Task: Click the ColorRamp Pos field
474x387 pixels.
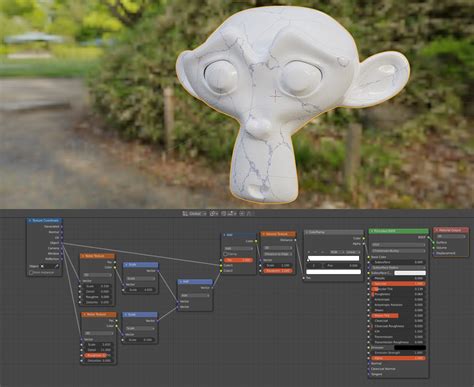Action: pos(342,266)
